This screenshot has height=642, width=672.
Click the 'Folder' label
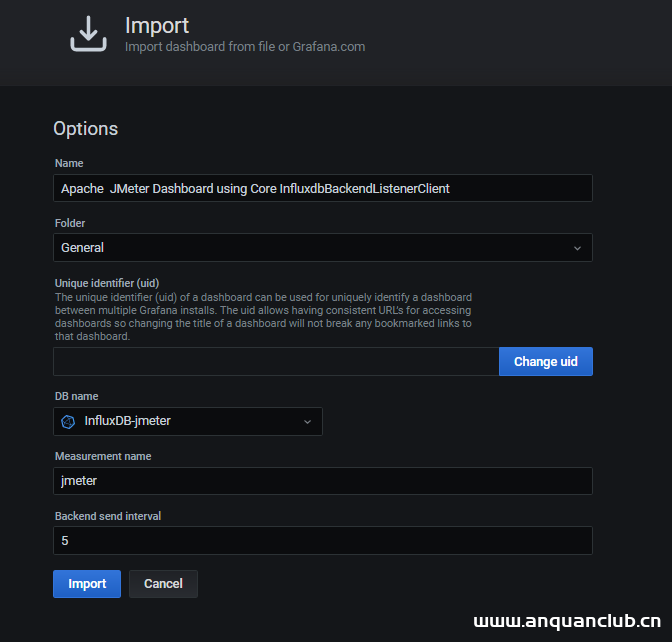pos(70,223)
